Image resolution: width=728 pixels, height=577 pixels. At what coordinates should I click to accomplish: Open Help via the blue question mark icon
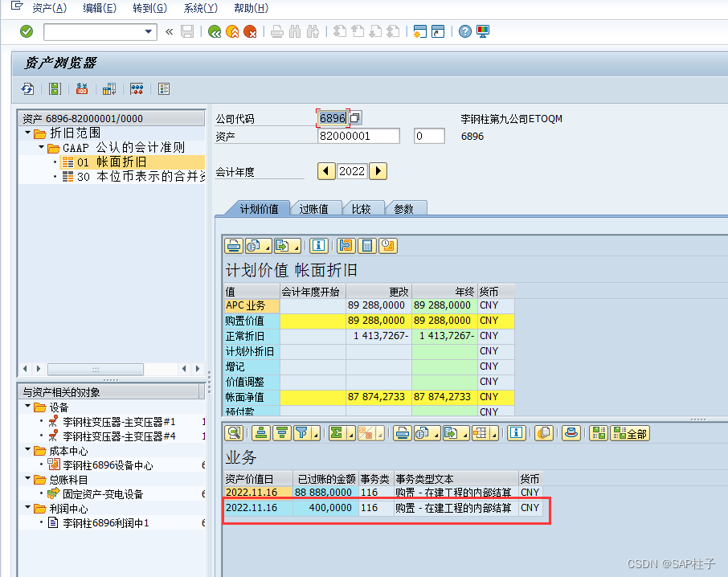pyautogui.click(x=464, y=31)
